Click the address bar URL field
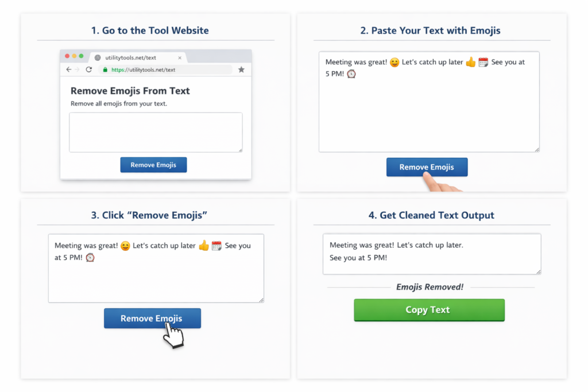This screenshot has height=392, width=588. (x=167, y=69)
